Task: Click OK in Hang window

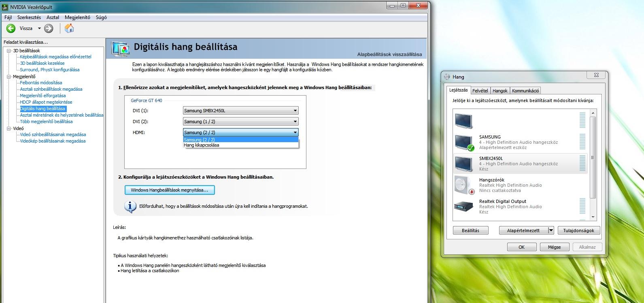Action: [522, 247]
